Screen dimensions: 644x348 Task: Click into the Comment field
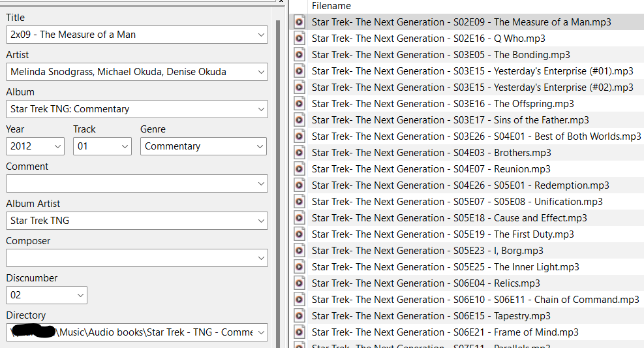130,183
